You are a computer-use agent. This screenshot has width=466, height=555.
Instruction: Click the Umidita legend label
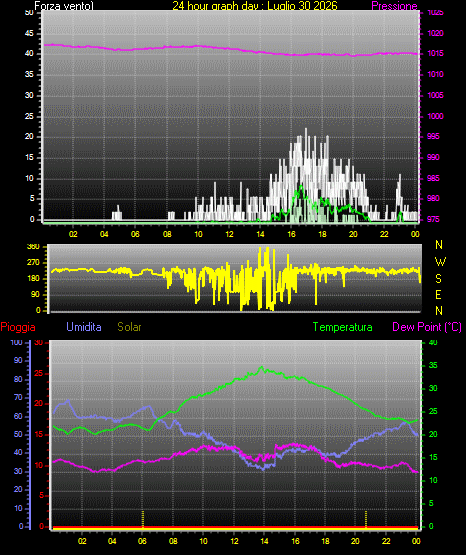[84, 327]
